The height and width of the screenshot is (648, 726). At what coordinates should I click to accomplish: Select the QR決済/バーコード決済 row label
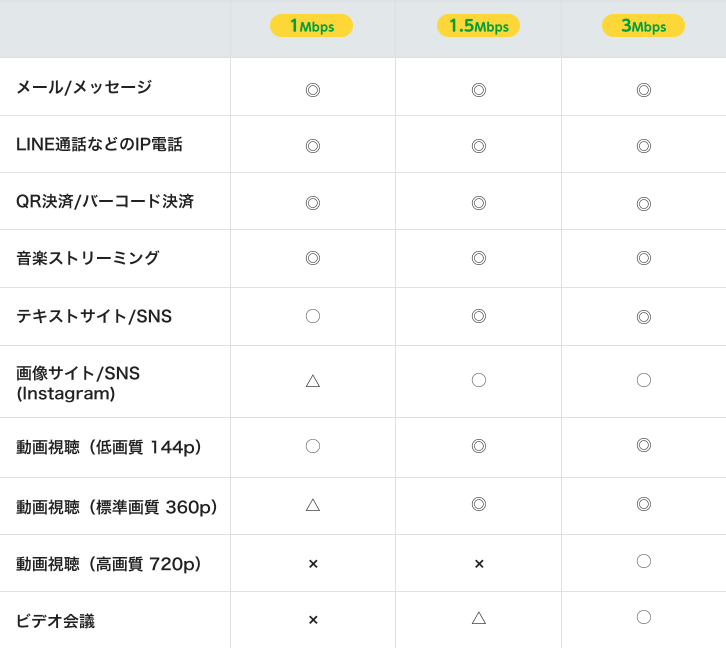[105, 201]
